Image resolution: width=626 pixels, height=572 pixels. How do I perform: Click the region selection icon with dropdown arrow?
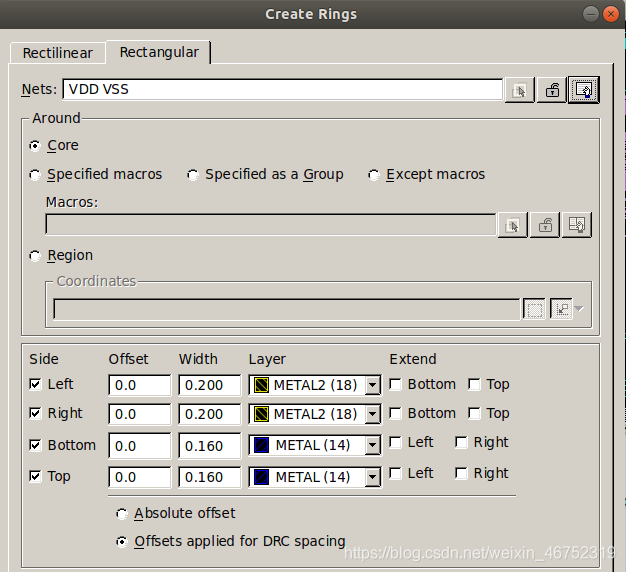tap(566, 310)
